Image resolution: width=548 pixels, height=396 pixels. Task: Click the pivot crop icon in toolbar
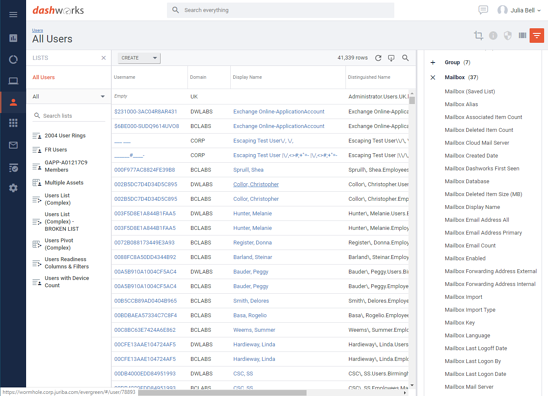click(x=478, y=35)
